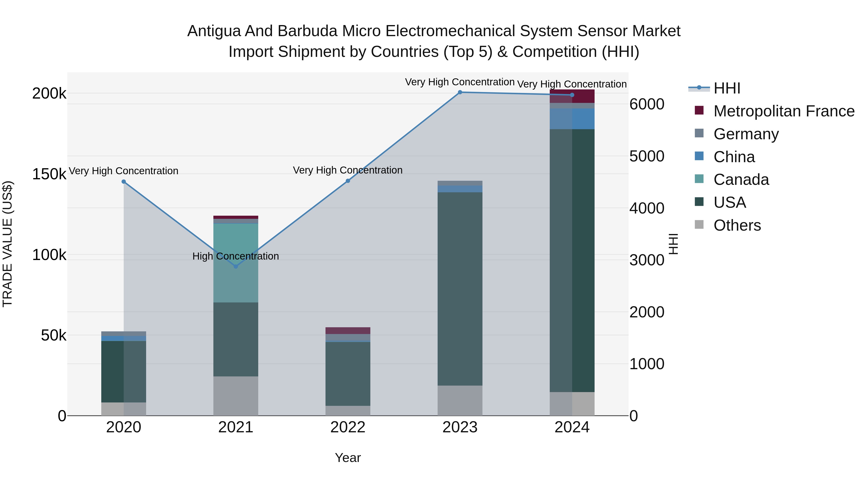Click the 3000 HHI axis tick label
This screenshot has width=868, height=488.
point(647,260)
